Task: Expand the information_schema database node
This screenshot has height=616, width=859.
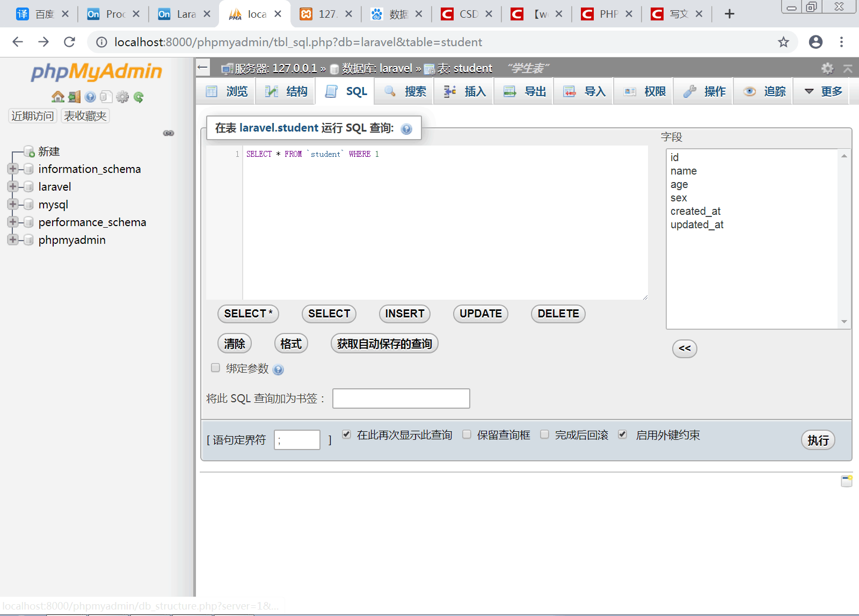Action: click(13, 169)
